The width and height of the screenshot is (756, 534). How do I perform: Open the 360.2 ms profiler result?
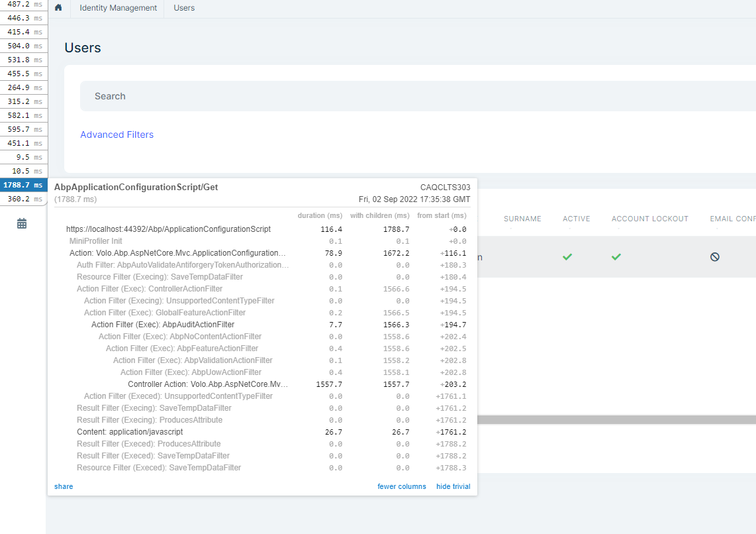pyautogui.click(x=23, y=199)
